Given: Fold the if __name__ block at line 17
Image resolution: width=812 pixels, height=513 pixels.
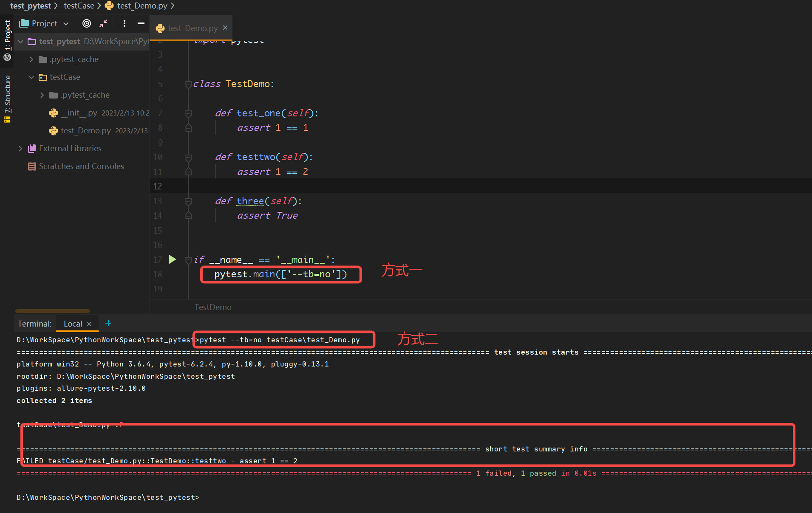Looking at the screenshot, I should (x=188, y=260).
